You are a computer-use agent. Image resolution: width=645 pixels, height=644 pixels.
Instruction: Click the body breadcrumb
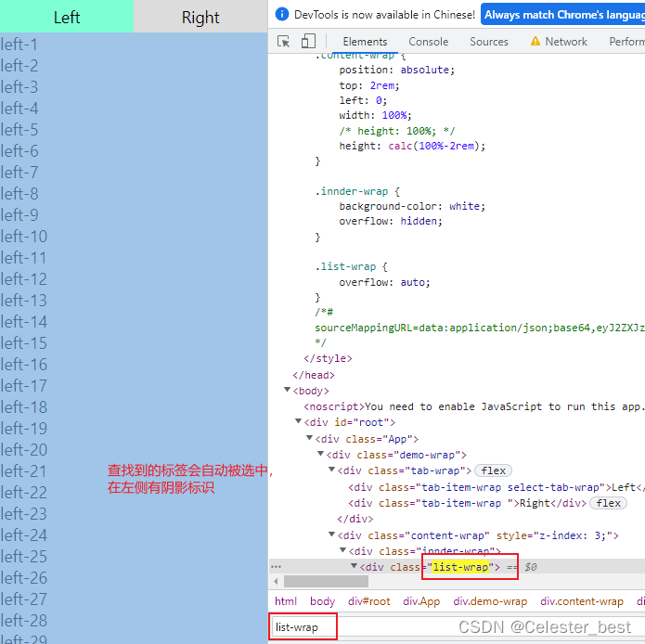click(x=323, y=601)
